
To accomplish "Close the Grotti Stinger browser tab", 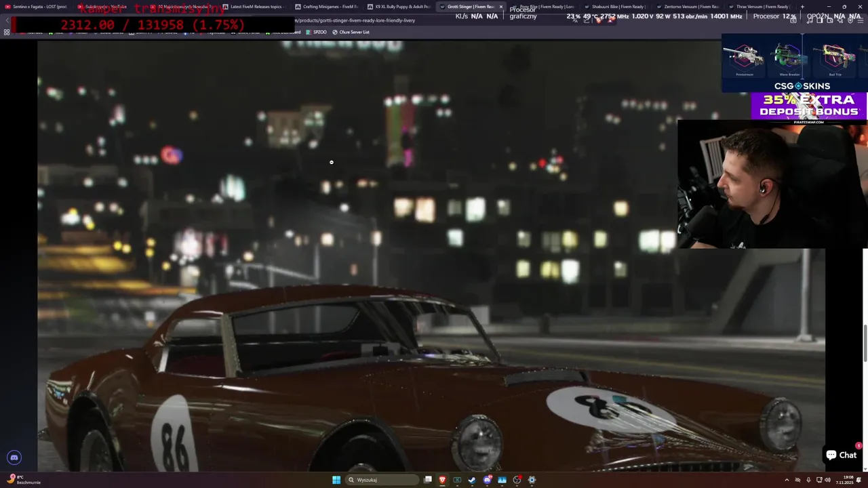I will 501,7.
